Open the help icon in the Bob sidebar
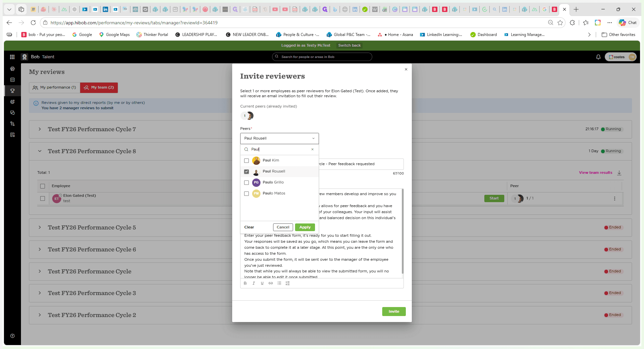 click(x=12, y=336)
